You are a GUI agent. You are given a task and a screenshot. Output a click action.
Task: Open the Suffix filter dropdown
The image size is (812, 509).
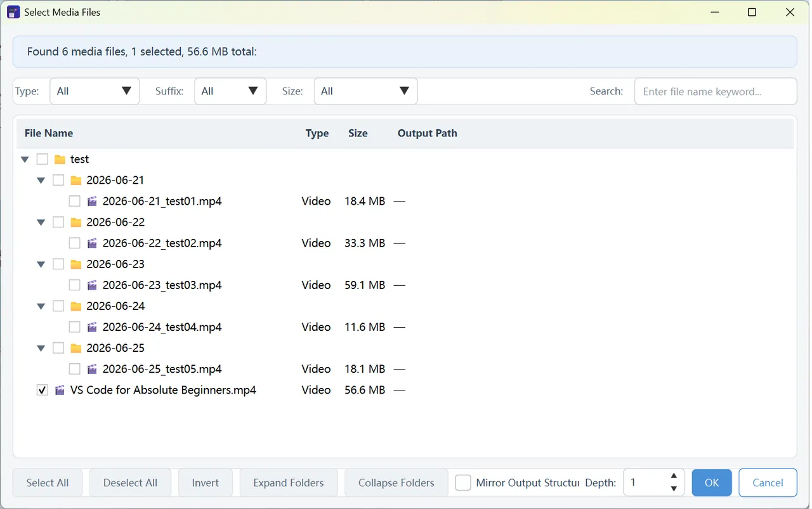click(x=230, y=91)
